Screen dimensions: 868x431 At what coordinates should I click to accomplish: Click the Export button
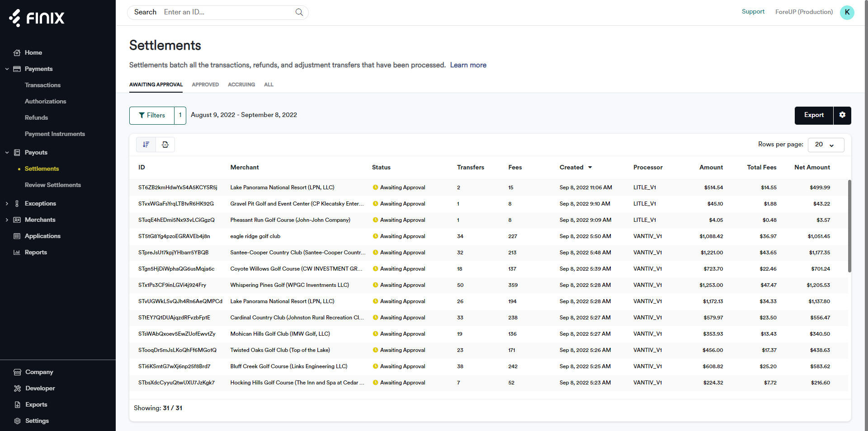[814, 115]
